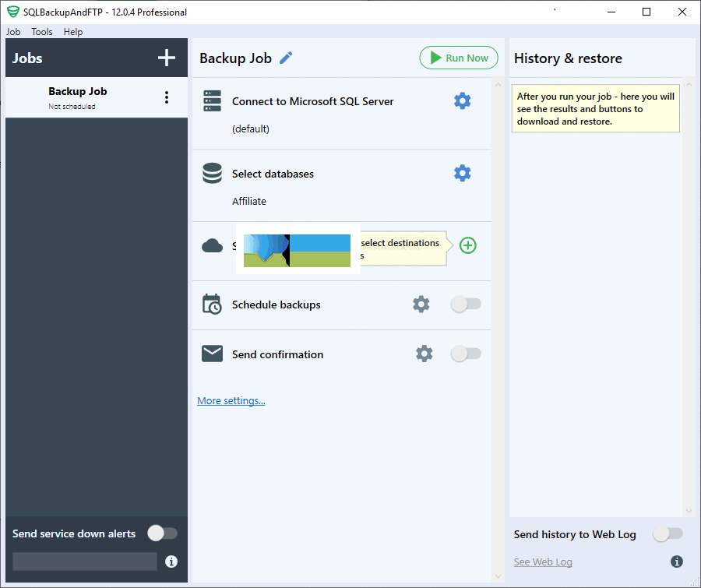Open the Help menu
701x588 pixels.
73,32
